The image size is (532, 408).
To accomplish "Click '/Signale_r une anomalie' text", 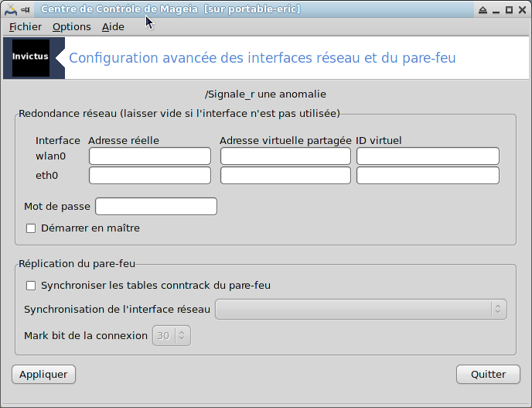I will [x=265, y=94].
